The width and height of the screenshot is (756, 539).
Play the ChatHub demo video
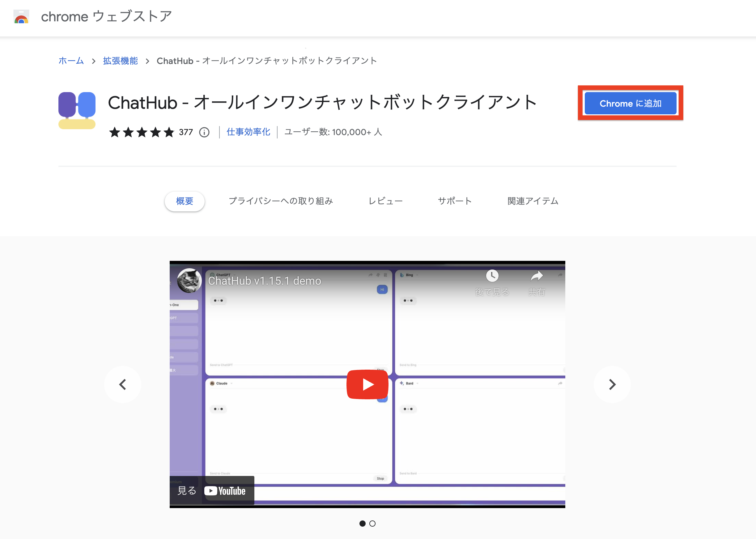367,384
